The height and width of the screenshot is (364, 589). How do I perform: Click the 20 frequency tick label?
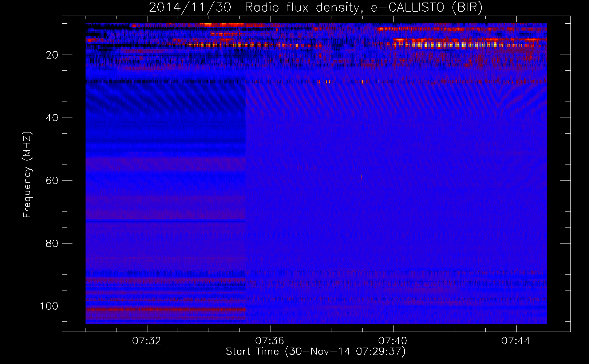tap(52, 55)
